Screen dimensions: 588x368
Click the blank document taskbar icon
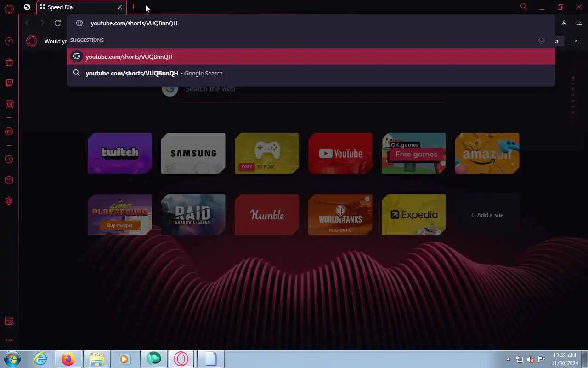coord(210,359)
